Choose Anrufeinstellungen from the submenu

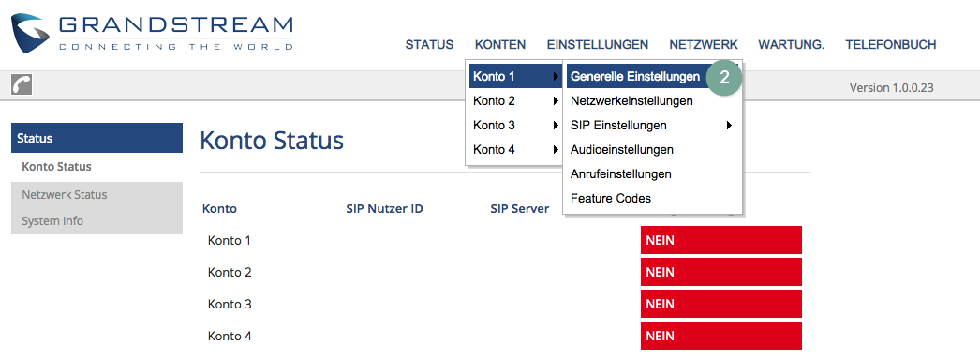pos(620,173)
